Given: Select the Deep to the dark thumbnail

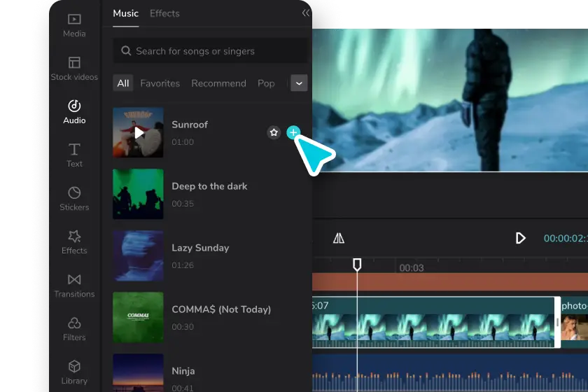Looking at the screenshot, I should (139, 194).
